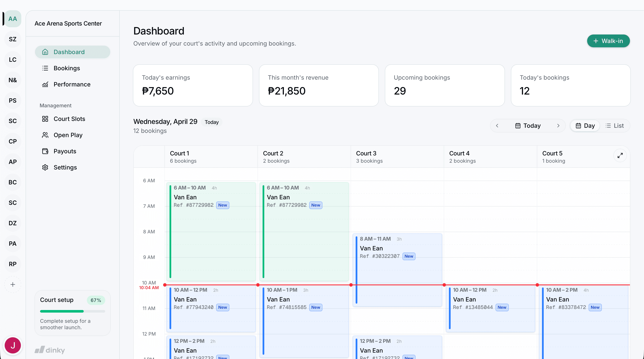Open Open Play management page

(x=72, y=135)
